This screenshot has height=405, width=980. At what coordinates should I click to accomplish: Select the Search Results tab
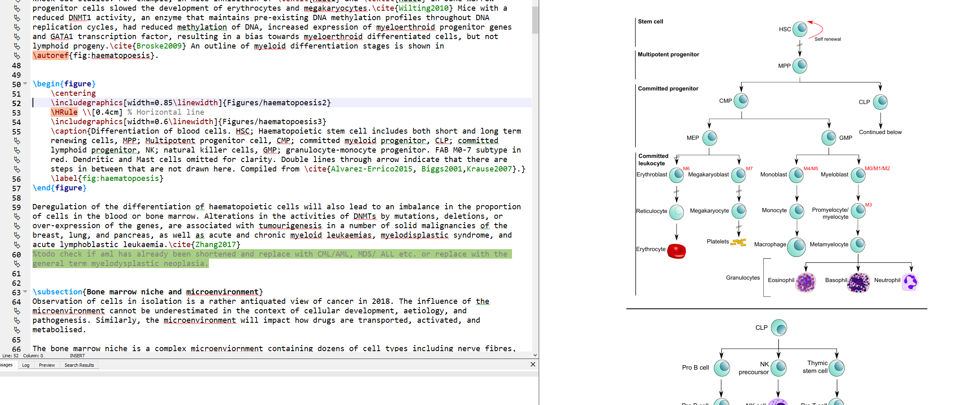coord(79,365)
